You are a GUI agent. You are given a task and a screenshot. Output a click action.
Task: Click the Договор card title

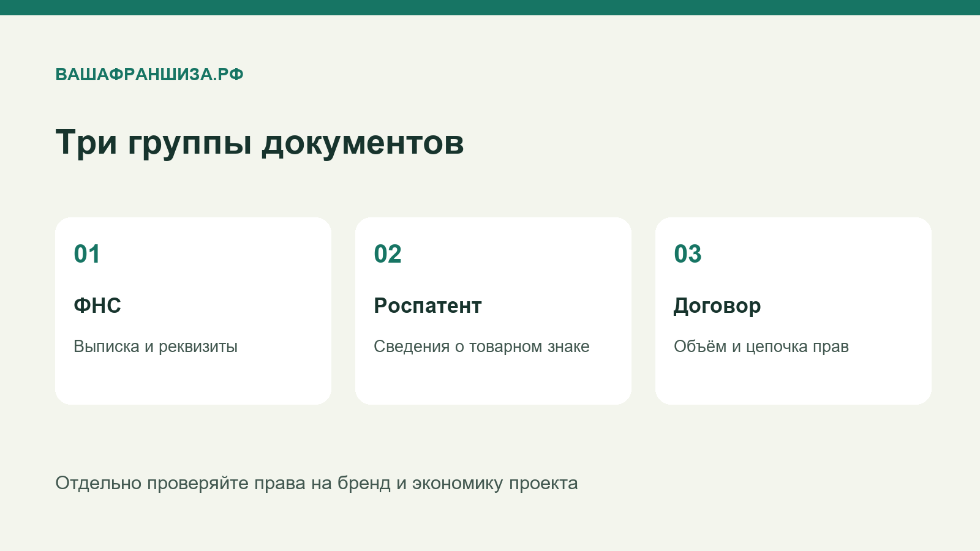[717, 305]
